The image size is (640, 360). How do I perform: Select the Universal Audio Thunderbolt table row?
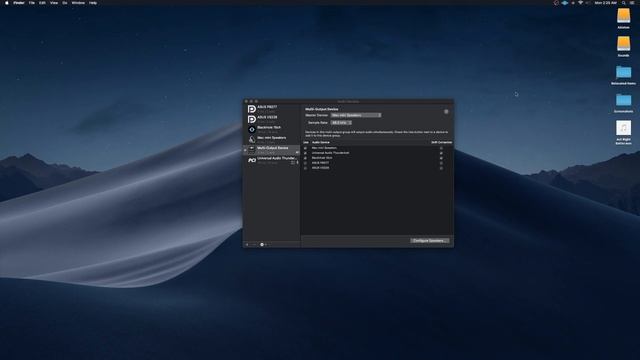(377, 153)
